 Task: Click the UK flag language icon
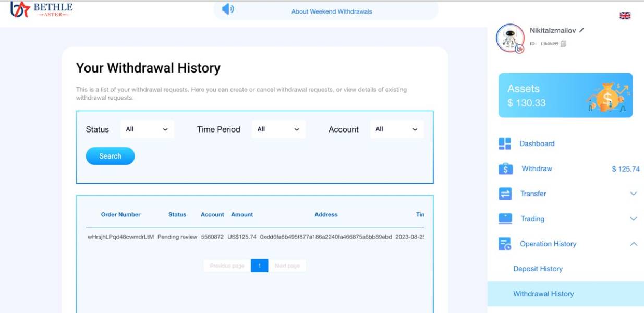[625, 16]
